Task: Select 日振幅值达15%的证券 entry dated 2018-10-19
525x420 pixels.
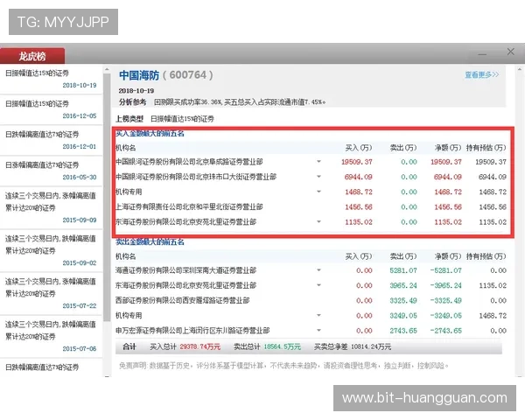Action: [51, 79]
